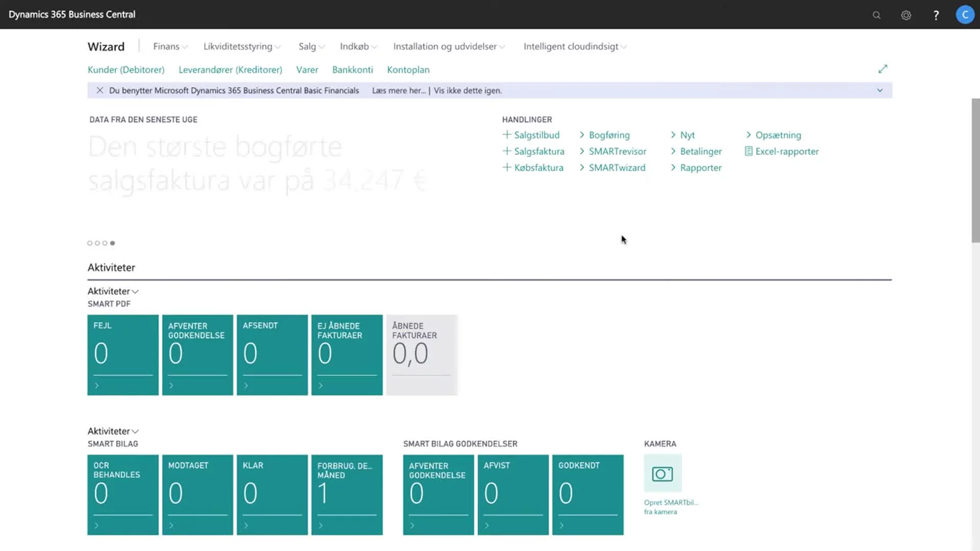Create a new Købsfaktura

[x=533, y=168]
